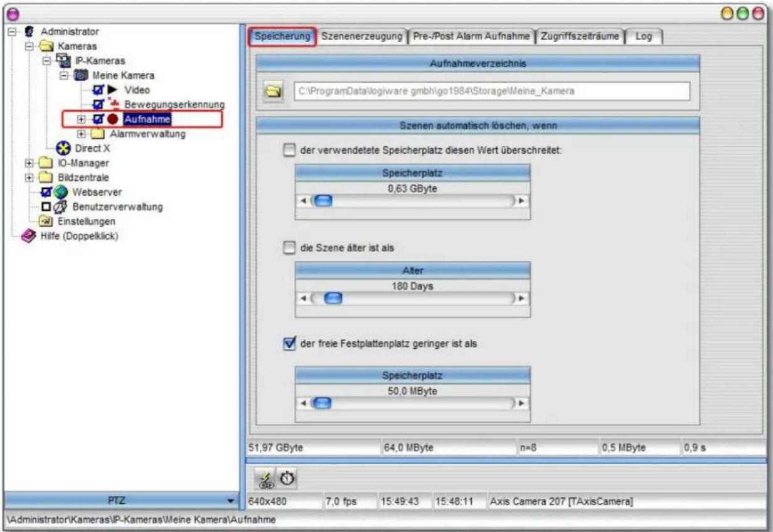Open the PTZ dropdown arrow
Screen dimensions: 773x532
(230, 501)
